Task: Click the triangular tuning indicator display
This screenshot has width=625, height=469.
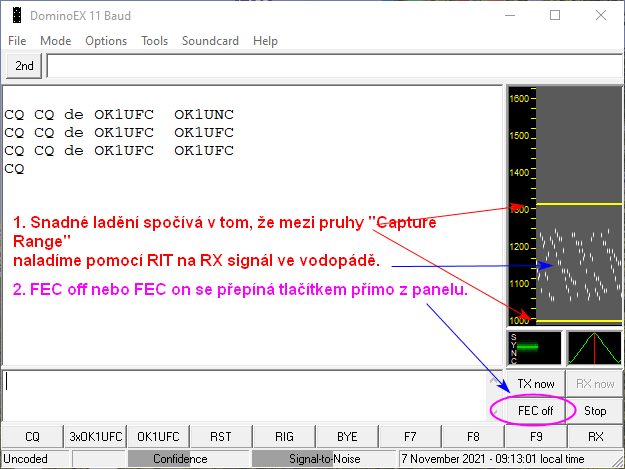Action: pyautogui.click(x=594, y=347)
